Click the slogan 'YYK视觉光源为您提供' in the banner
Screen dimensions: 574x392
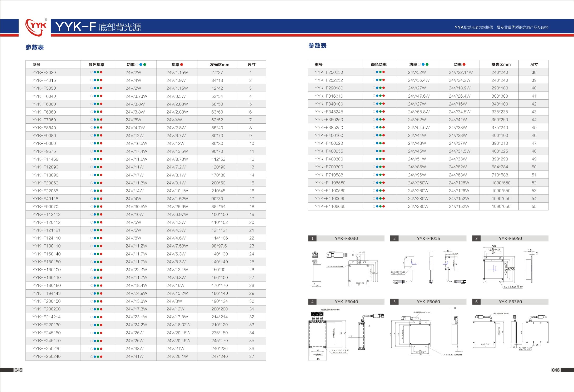pos(474,27)
